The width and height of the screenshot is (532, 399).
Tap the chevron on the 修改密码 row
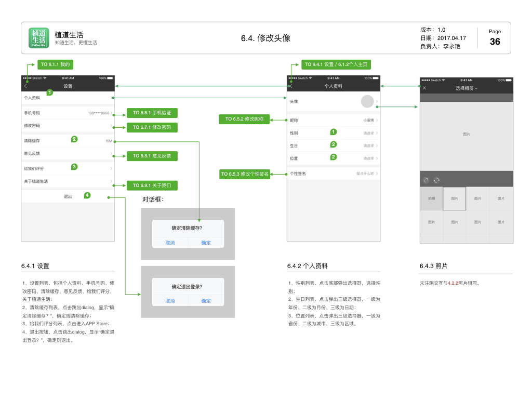[x=111, y=126]
